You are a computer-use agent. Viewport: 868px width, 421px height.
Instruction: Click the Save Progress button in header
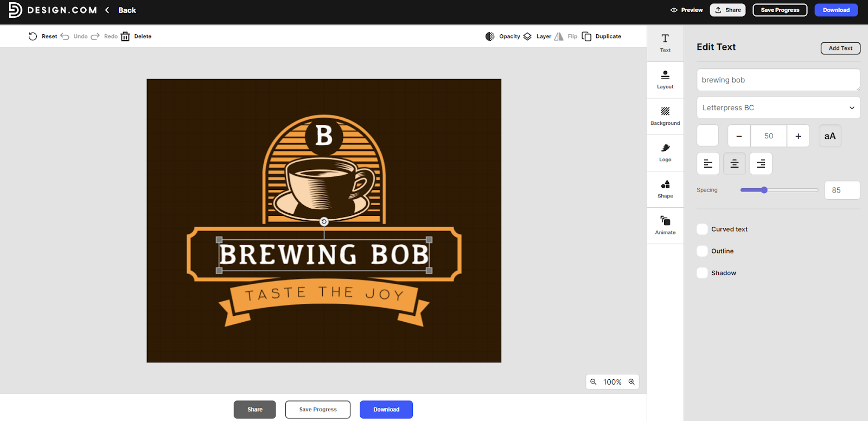tap(780, 10)
